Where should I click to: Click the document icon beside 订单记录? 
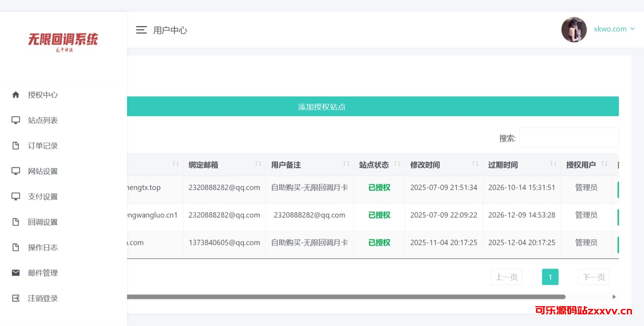16,146
